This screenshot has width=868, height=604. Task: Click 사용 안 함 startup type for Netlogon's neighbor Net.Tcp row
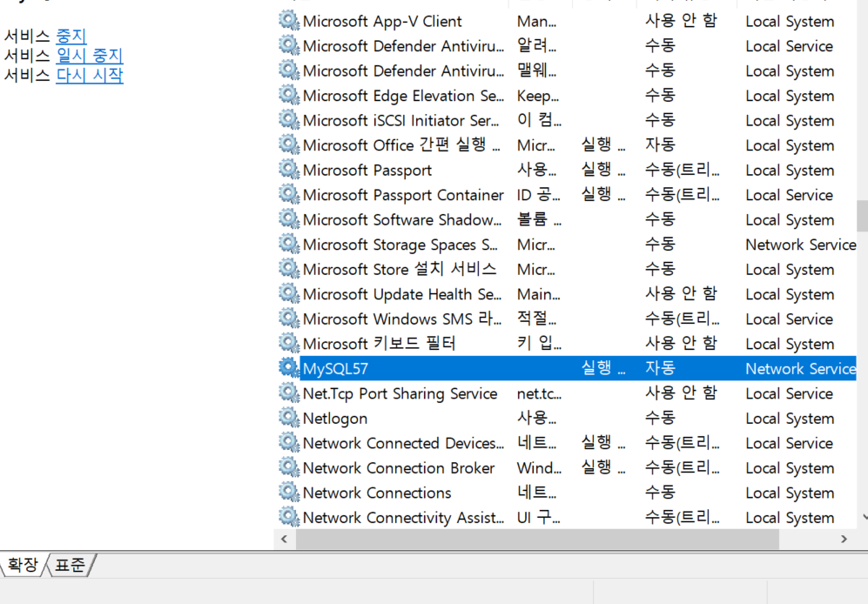tap(681, 393)
